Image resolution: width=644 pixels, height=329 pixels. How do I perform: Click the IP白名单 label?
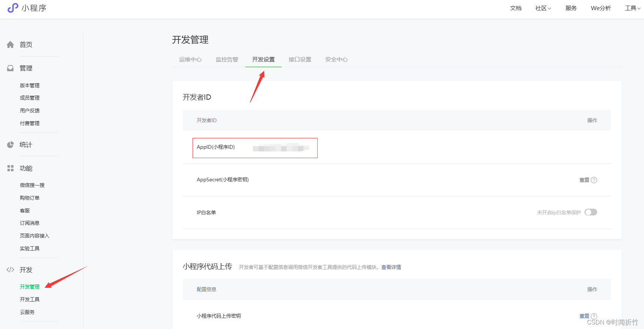click(206, 212)
